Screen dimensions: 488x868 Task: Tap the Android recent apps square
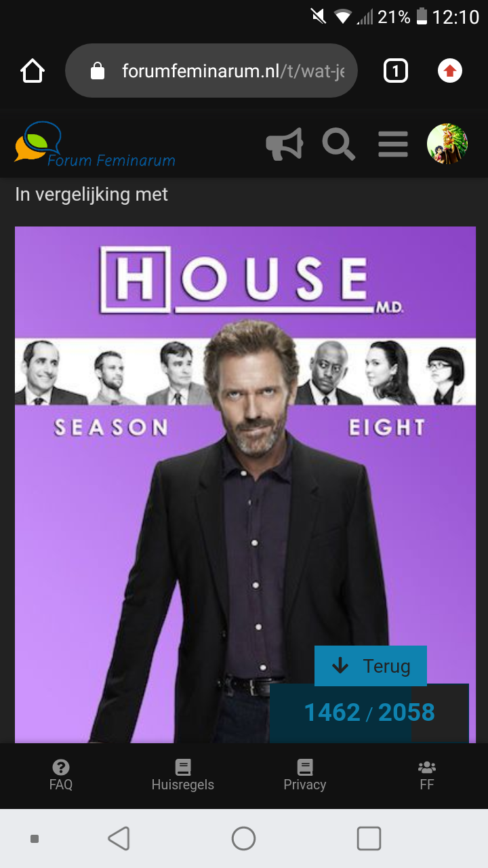click(x=369, y=839)
